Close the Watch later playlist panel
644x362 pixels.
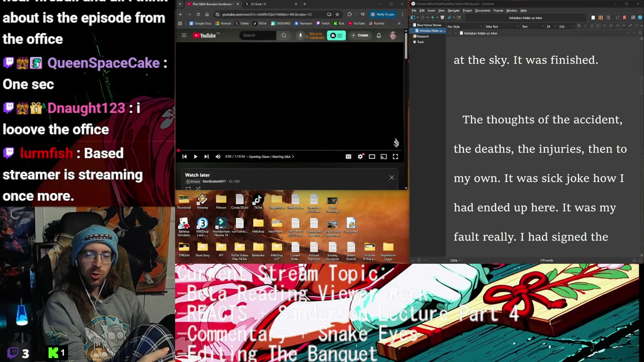[391, 177]
